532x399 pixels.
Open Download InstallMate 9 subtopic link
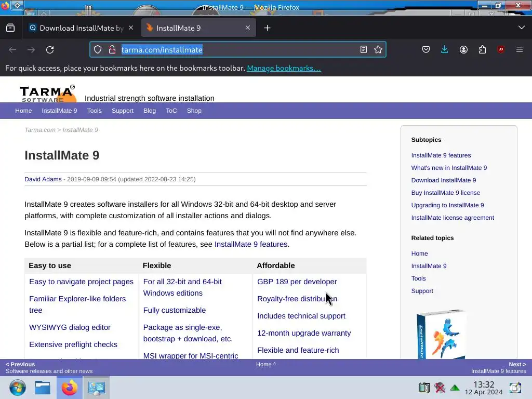[x=444, y=180]
